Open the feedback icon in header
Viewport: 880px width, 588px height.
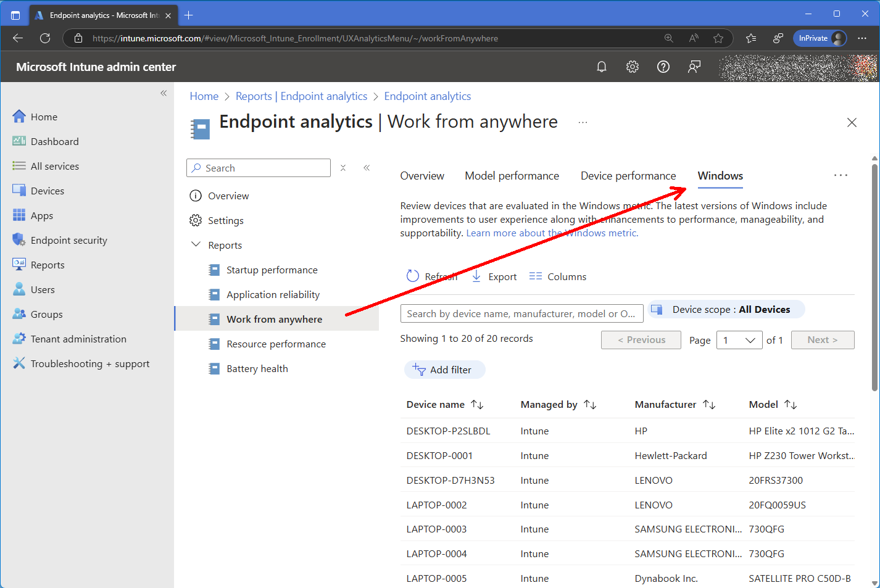[x=694, y=67]
